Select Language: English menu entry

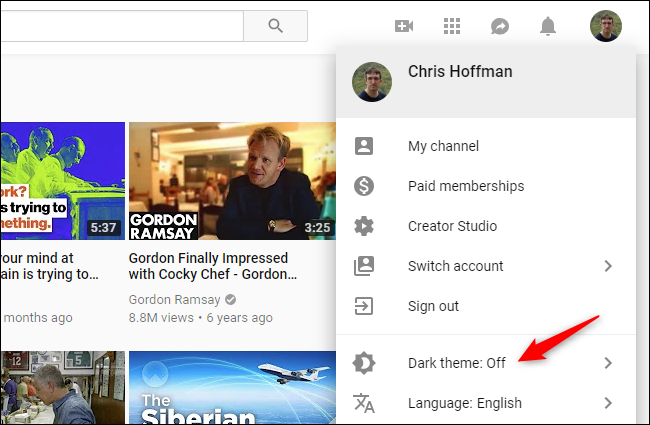coord(486,403)
